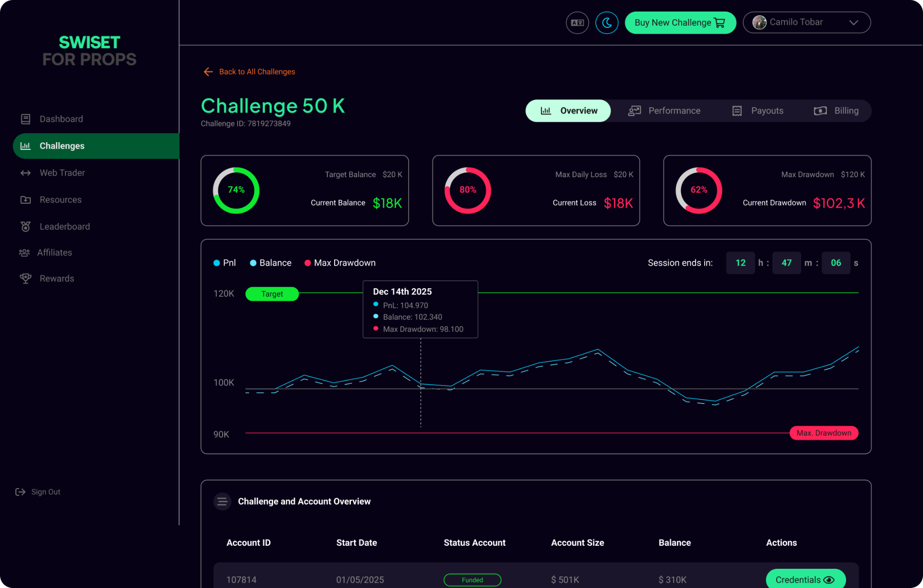The image size is (923, 588).
Task: Click the Swiset For Props logo
Action: pos(89,50)
